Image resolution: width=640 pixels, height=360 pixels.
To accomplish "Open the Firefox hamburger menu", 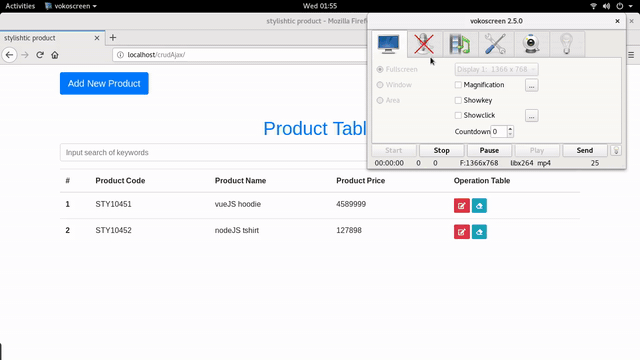I will coord(631,55).
